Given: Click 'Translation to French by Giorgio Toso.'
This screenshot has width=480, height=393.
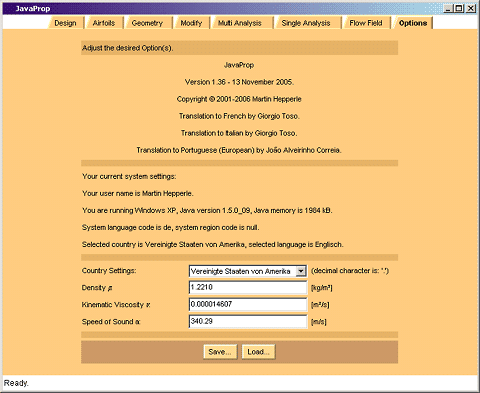Looking at the screenshot, I should [239, 116].
